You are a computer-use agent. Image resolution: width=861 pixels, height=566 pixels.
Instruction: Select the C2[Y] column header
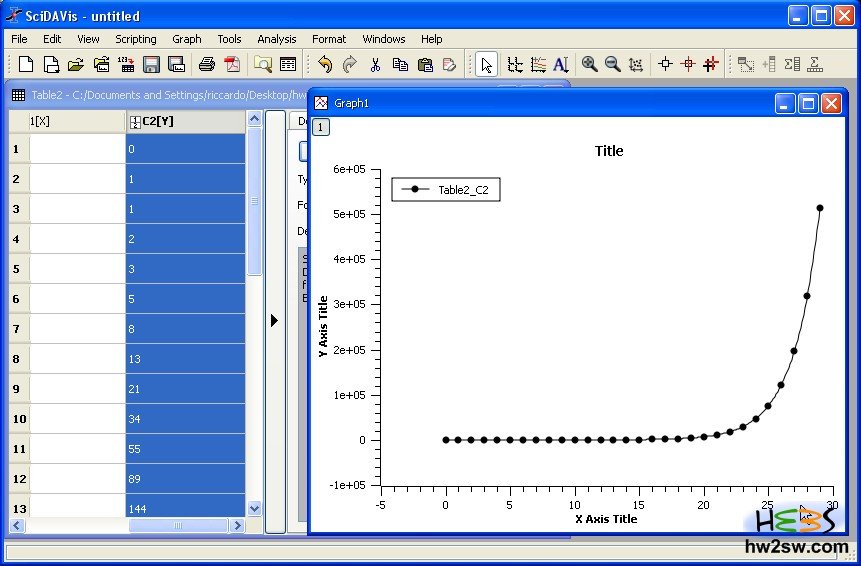pyautogui.click(x=185, y=121)
